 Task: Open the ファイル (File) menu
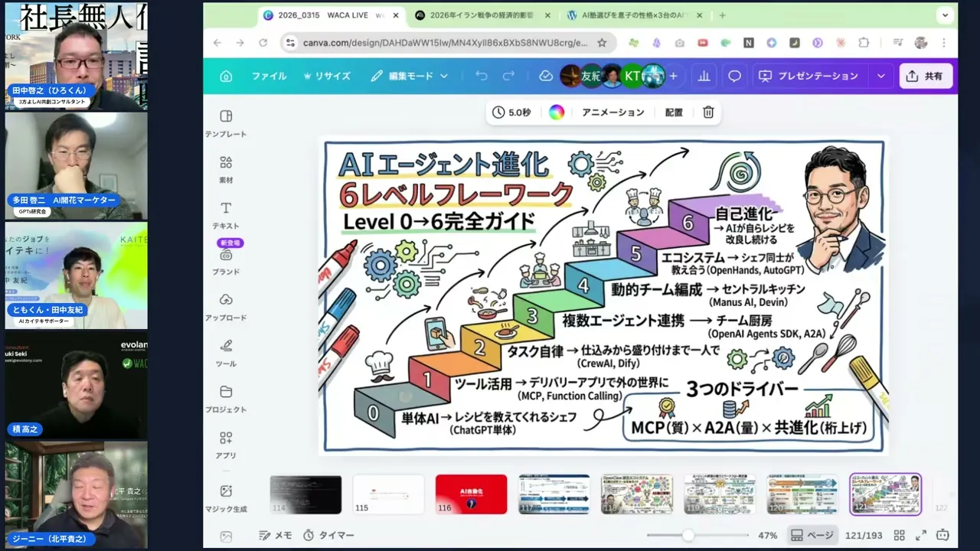(x=269, y=76)
